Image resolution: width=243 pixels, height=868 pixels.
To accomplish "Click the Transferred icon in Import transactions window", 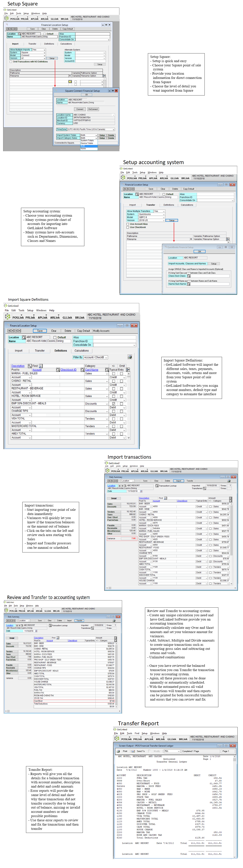I will coord(204,488).
